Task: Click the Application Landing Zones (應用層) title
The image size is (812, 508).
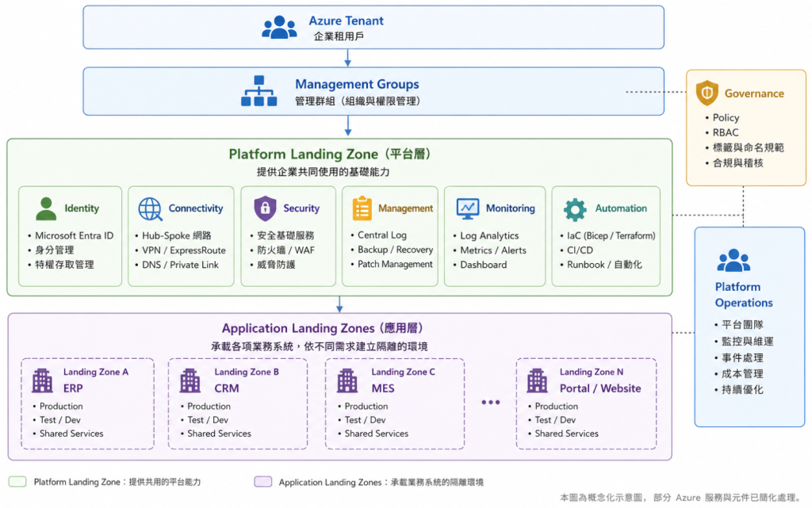Action: pos(324,328)
